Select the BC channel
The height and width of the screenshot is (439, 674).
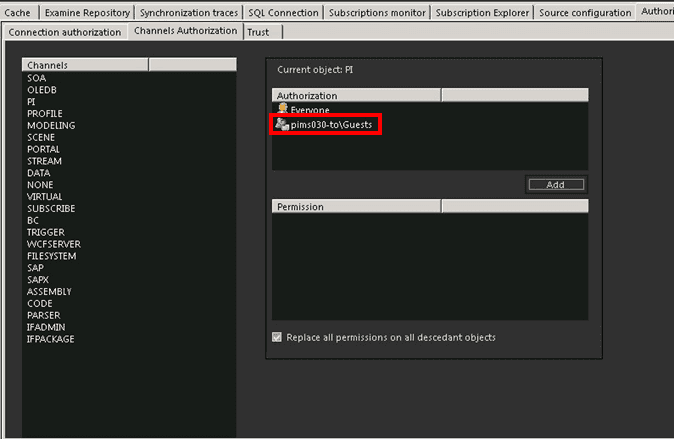pos(33,220)
